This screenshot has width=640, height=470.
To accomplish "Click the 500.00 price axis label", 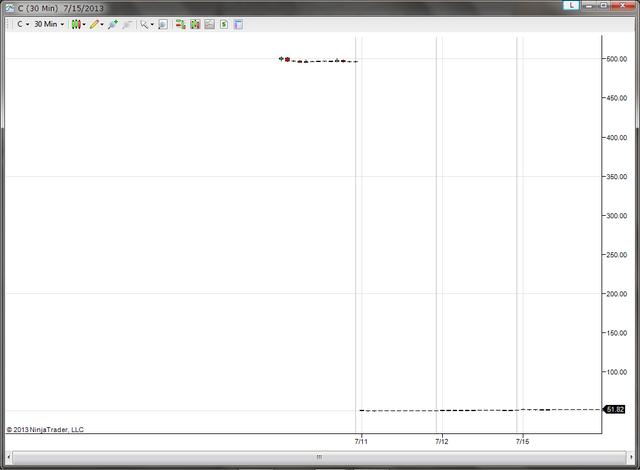I will [x=617, y=59].
